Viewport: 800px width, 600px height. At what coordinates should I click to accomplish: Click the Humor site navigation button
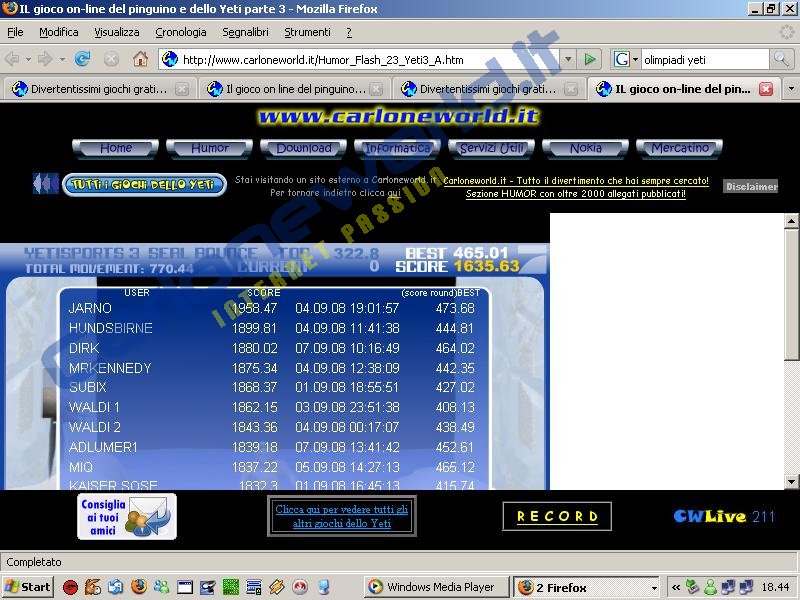point(210,148)
